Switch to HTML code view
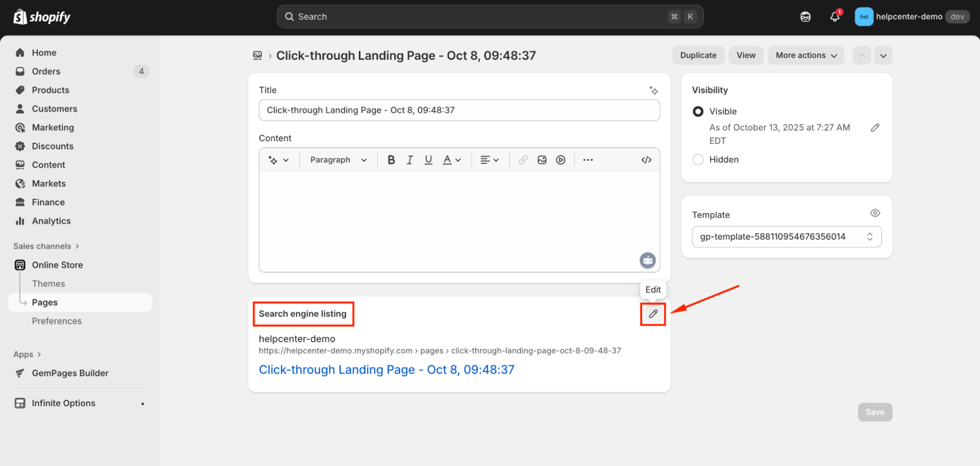980x466 pixels. tap(646, 160)
